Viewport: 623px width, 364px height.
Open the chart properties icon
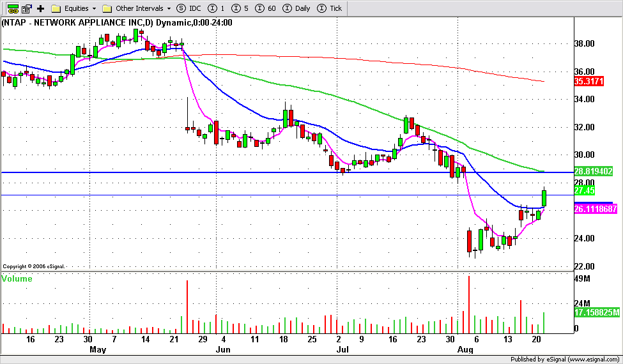pyautogui.click(x=27, y=8)
